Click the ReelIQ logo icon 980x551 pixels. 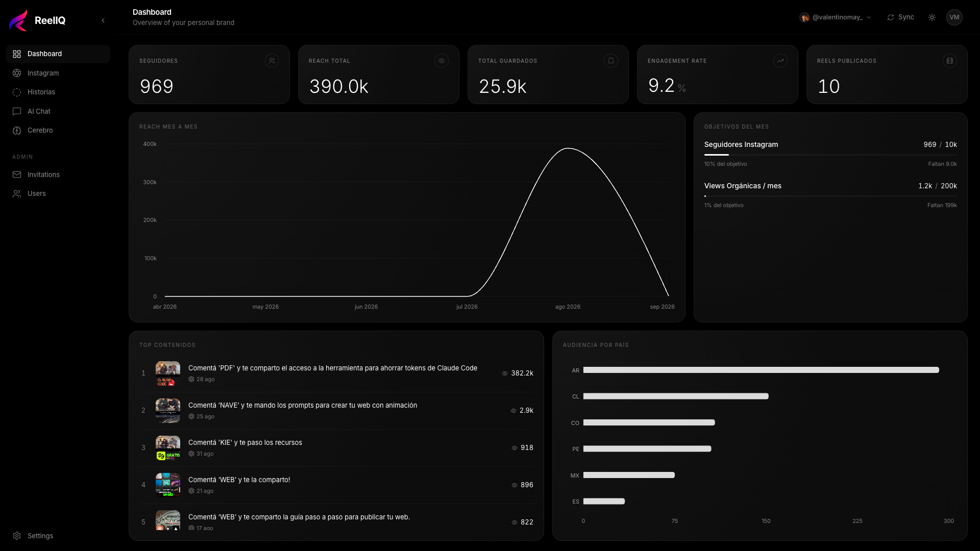click(x=18, y=20)
